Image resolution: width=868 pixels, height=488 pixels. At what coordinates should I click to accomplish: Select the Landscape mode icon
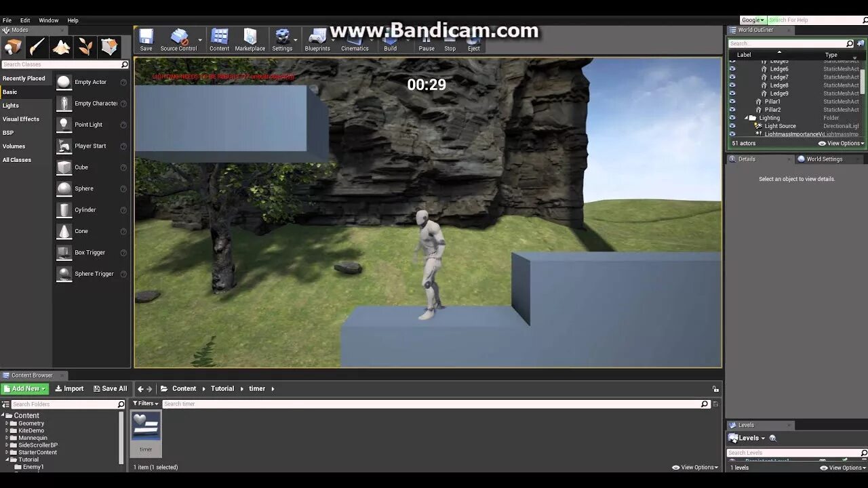coord(61,47)
